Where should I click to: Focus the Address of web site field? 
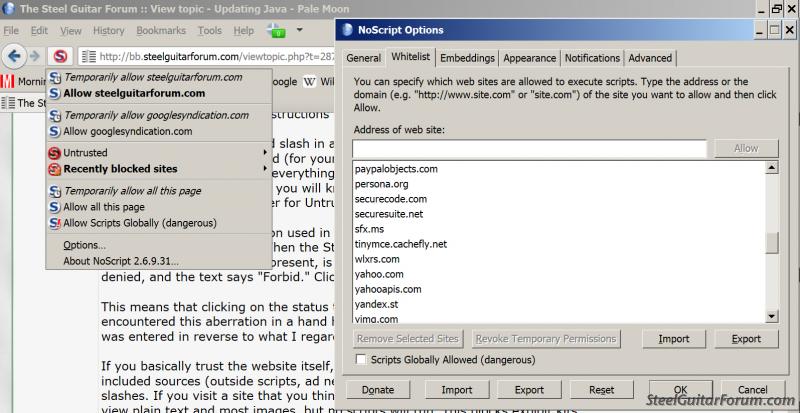pos(530,149)
